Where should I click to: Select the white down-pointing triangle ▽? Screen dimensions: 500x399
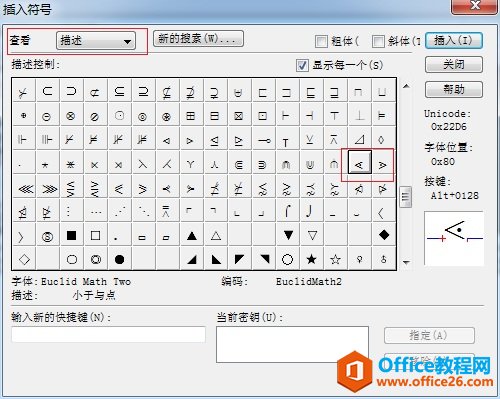(312, 236)
